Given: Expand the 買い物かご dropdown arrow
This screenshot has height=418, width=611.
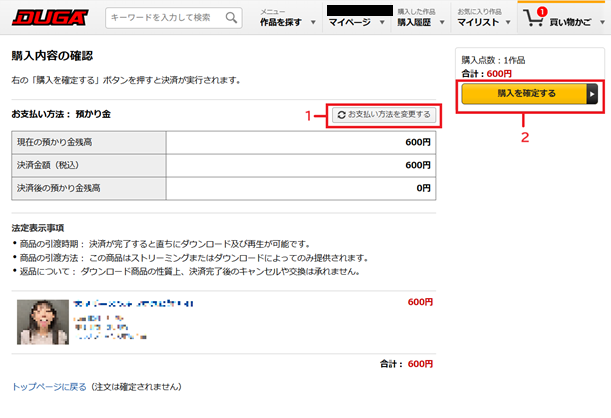Looking at the screenshot, I should click(x=602, y=23).
